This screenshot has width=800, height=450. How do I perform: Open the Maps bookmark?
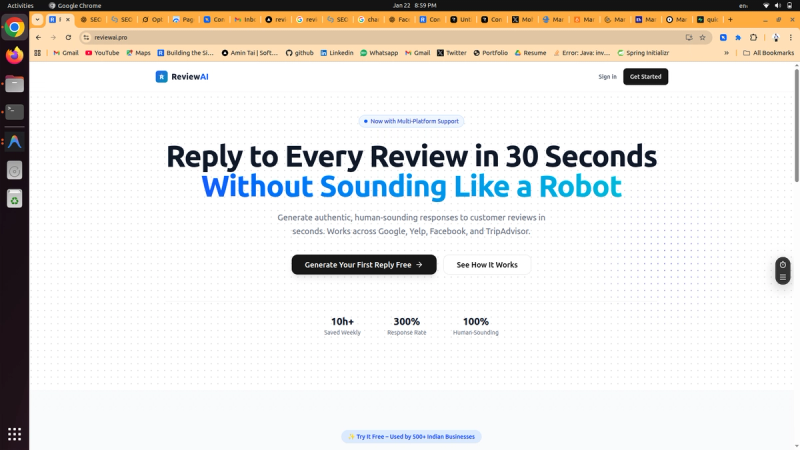click(x=138, y=53)
